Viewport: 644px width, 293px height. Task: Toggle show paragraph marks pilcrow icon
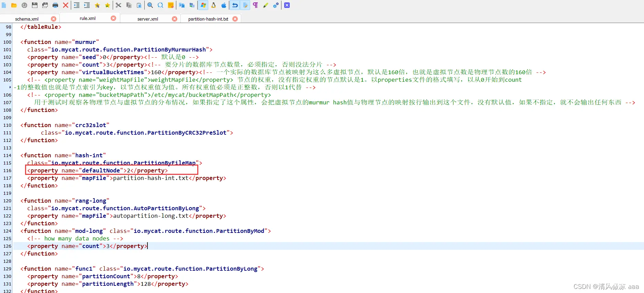tap(255, 5)
